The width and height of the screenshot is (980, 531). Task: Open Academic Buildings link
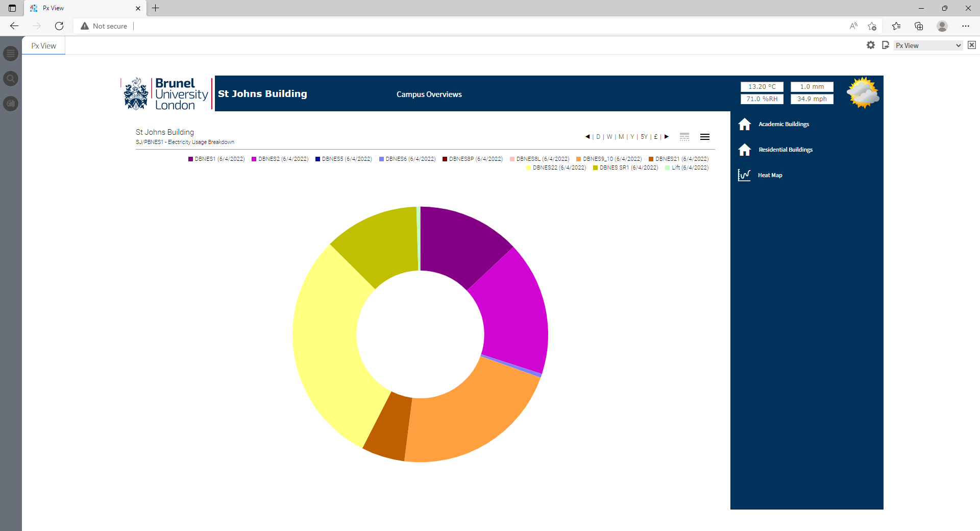pos(783,124)
